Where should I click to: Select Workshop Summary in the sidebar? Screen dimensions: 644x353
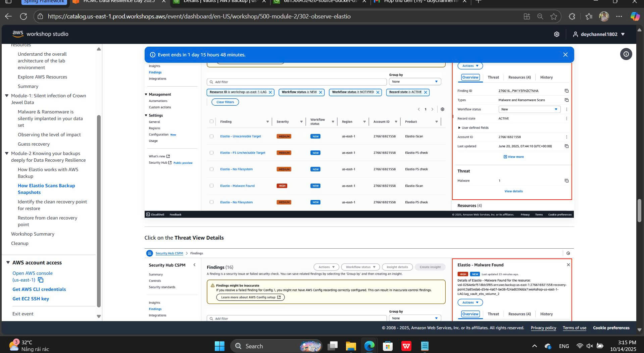pos(33,234)
